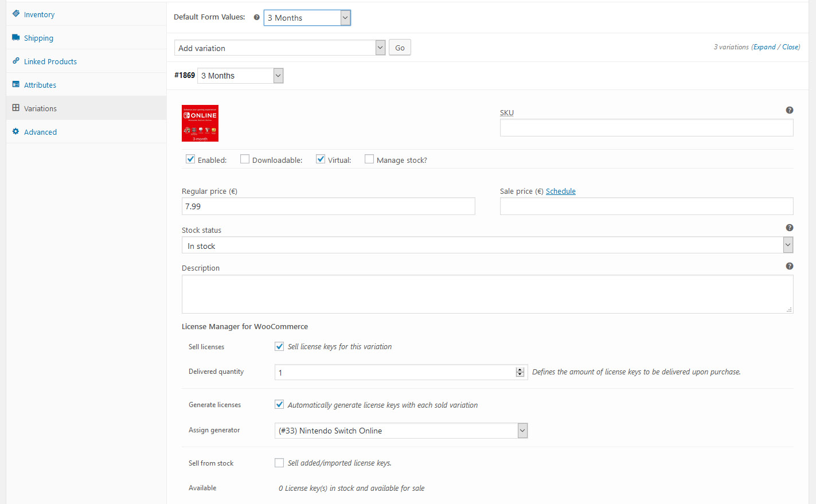Uncheck the Enabled checkbox
The height and width of the screenshot is (504, 816).
(x=190, y=159)
